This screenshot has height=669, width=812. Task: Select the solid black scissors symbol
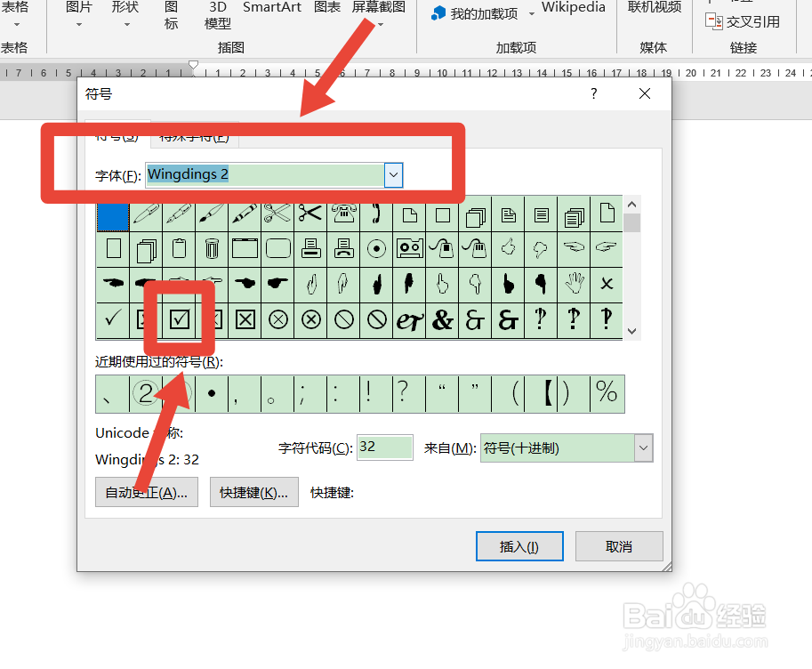(x=310, y=214)
